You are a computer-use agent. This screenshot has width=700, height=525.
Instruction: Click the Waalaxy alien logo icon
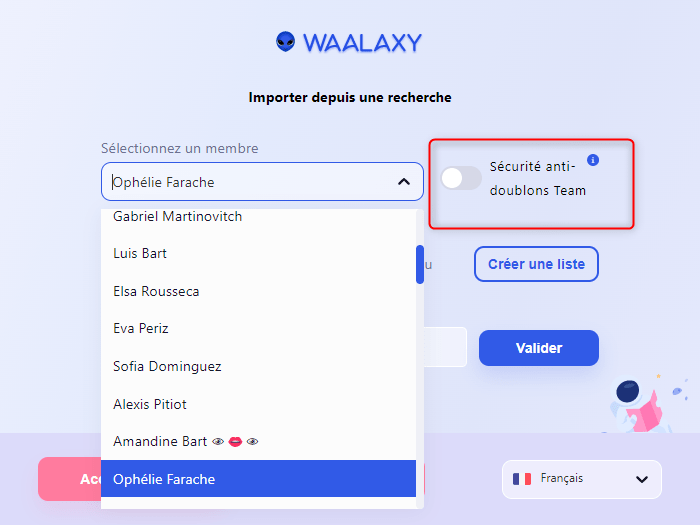tap(286, 42)
